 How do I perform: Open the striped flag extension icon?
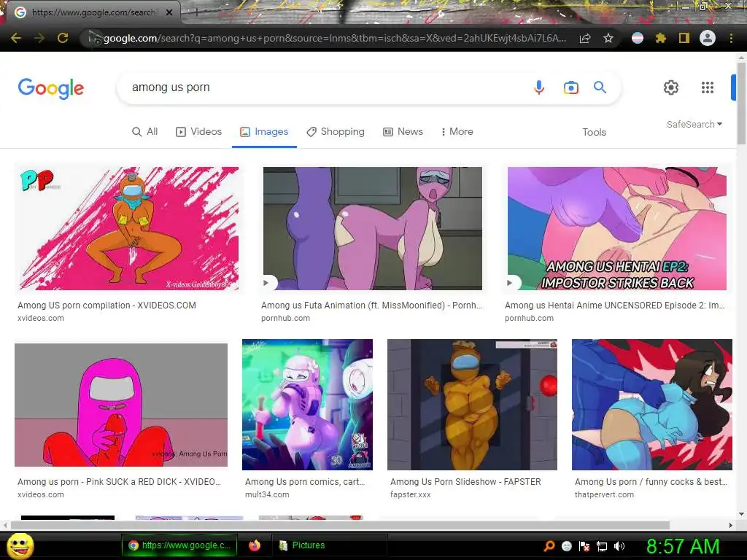[638, 38]
